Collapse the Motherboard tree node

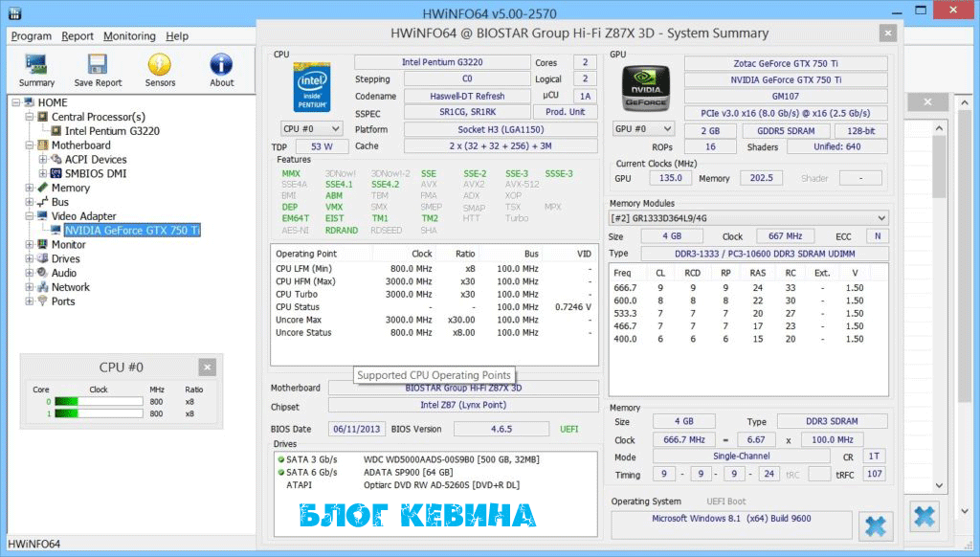30,145
